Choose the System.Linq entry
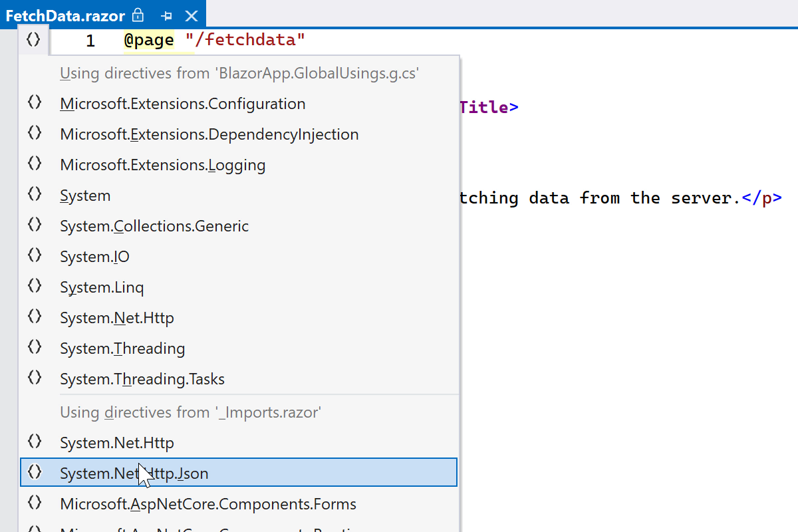This screenshot has width=798, height=532. (x=102, y=287)
